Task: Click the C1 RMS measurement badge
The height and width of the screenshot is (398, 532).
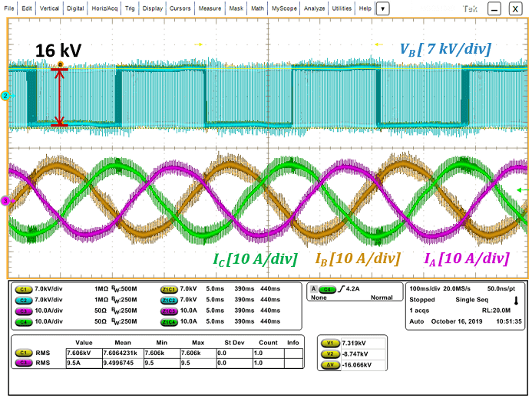Action: 22,352
